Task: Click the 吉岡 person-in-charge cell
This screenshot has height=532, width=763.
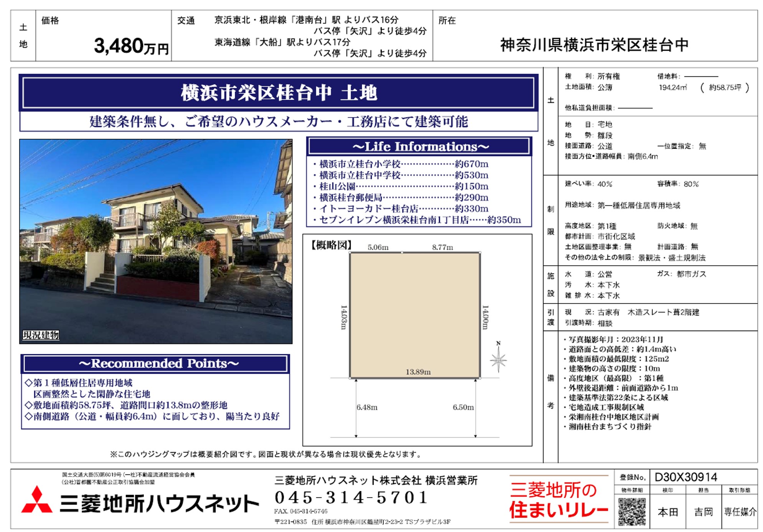Action: point(704,512)
